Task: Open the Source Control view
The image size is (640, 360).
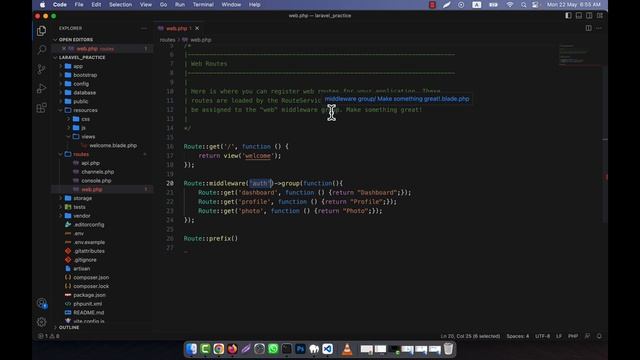Action: pos(41,69)
